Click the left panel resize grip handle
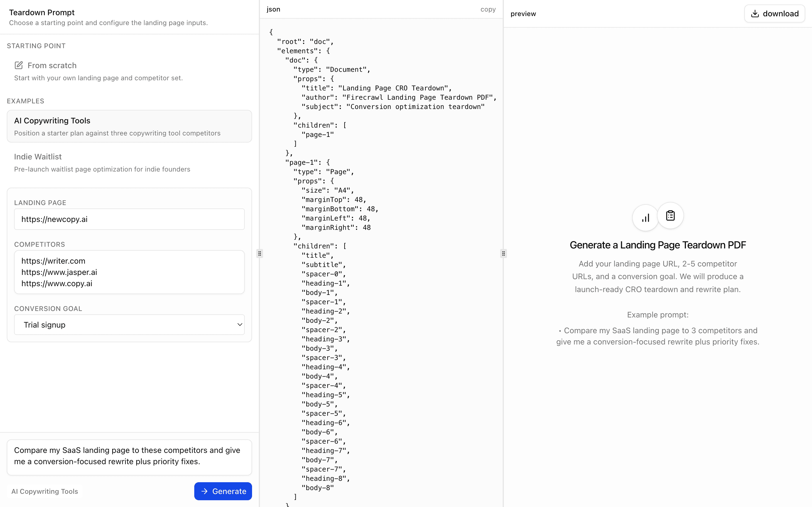This screenshot has width=812, height=507. [x=259, y=253]
